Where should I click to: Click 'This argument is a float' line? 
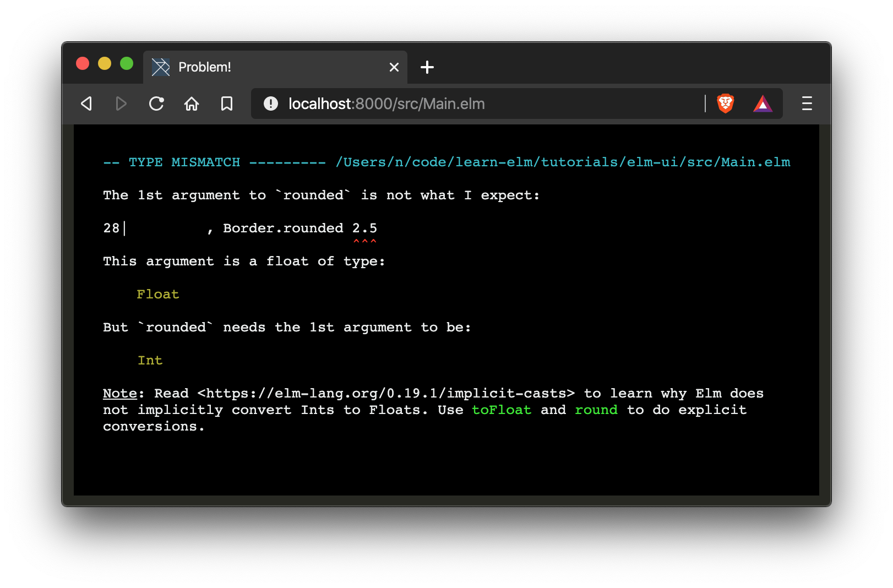(x=244, y=262)
